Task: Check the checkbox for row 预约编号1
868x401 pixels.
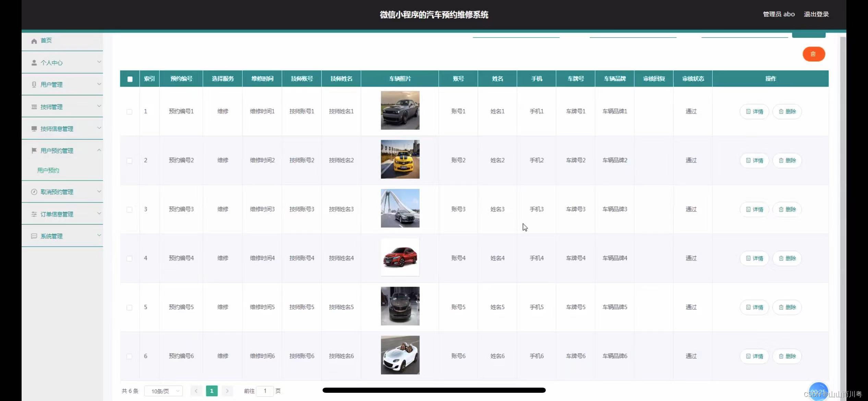Action: coord(130,112)
